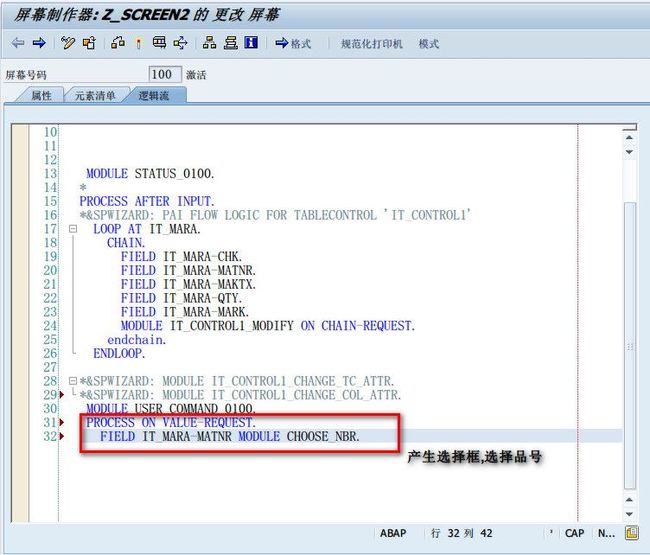
Task: Click the LOOP AT IT_MARA. statement
Action: point(147,229)
